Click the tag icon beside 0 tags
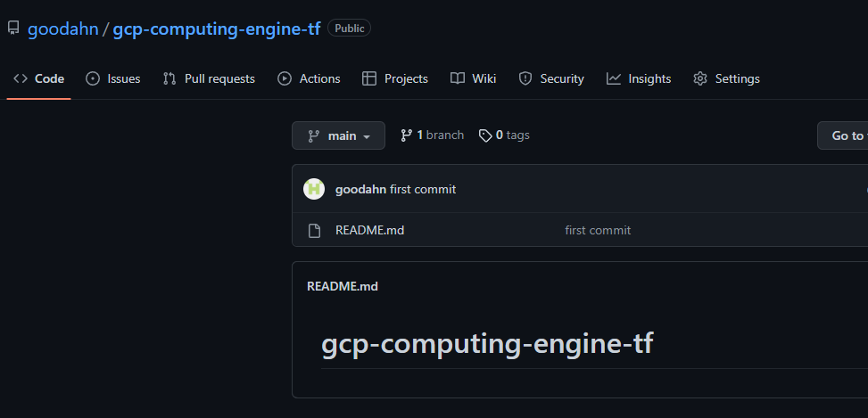This screenshot has height=418, width=868. click(485, 136)
